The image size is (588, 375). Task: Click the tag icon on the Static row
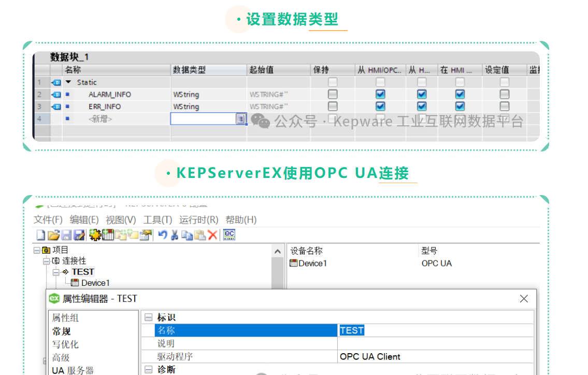pyautogui.click(x=56, y=82)
